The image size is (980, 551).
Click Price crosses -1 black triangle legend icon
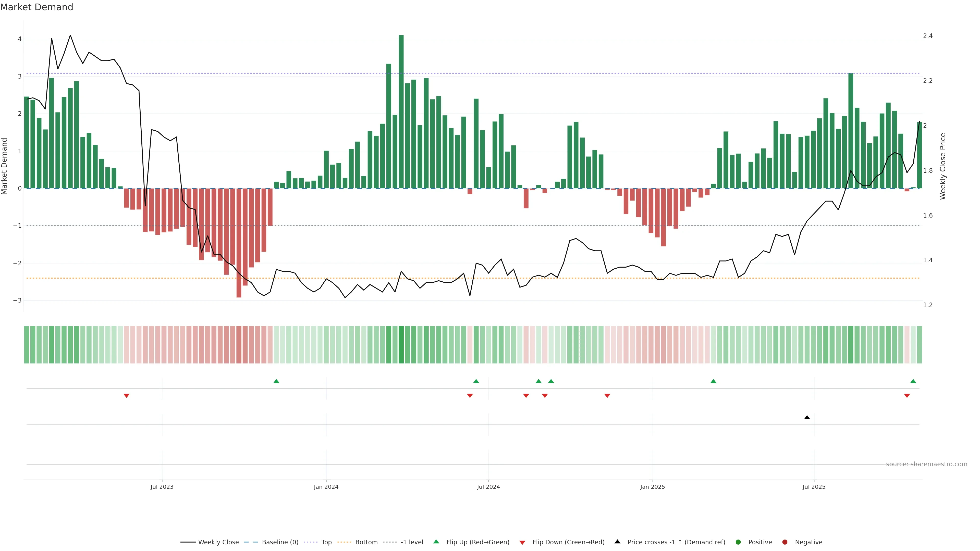[x=617, y=542]
